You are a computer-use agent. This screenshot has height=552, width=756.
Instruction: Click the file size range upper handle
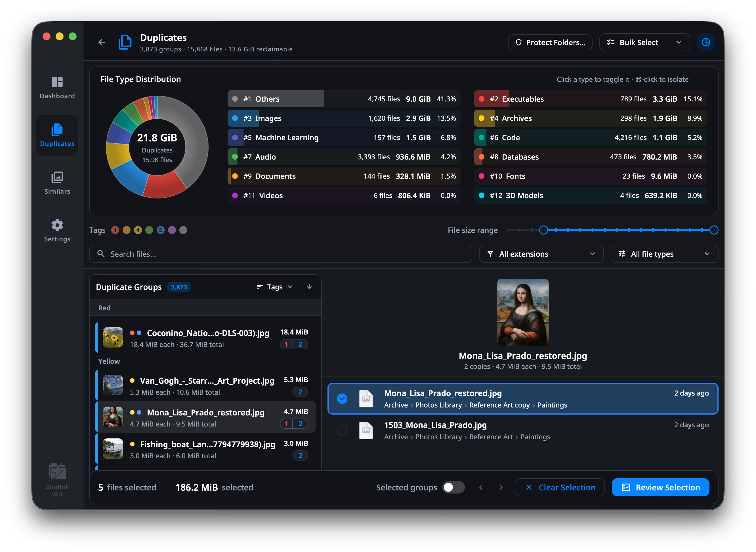(714, 230)
